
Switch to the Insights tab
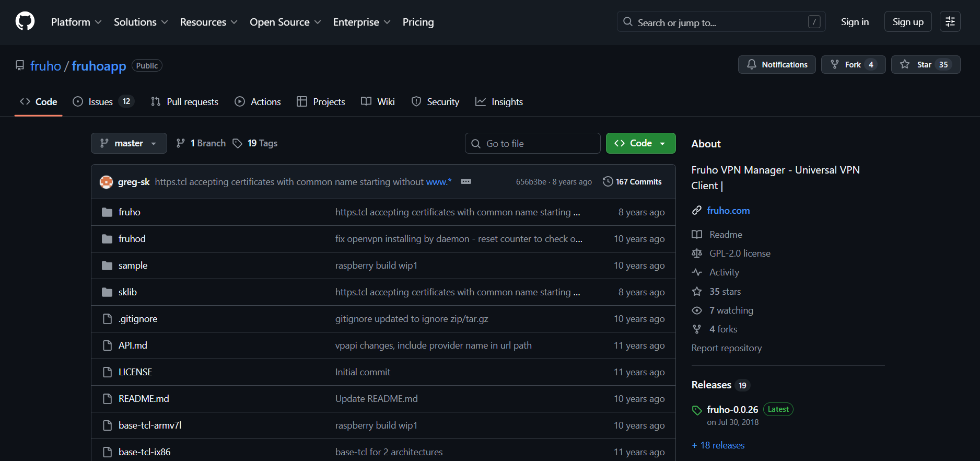499,101
